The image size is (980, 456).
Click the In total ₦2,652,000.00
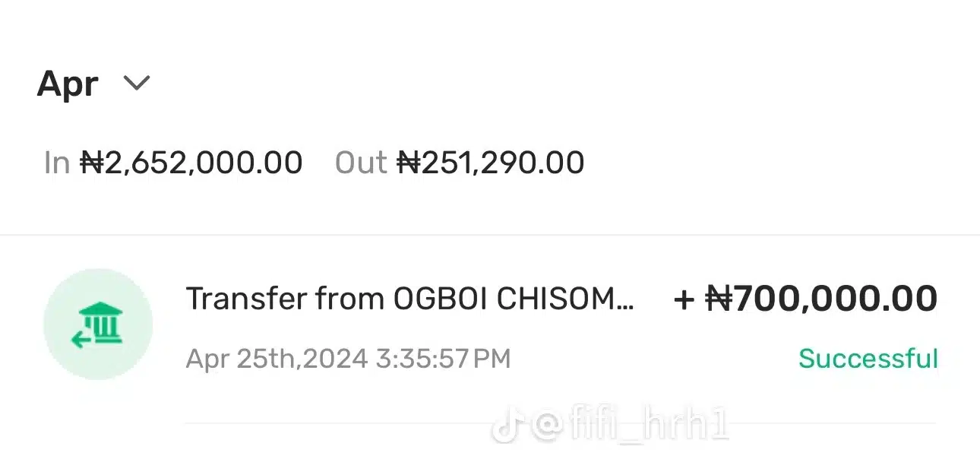pos(191,163)
